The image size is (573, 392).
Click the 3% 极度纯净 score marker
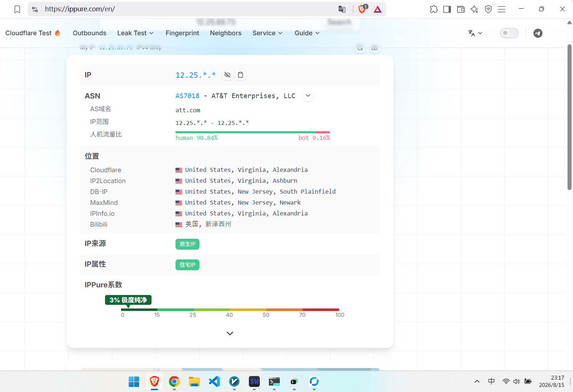[128, 300]
